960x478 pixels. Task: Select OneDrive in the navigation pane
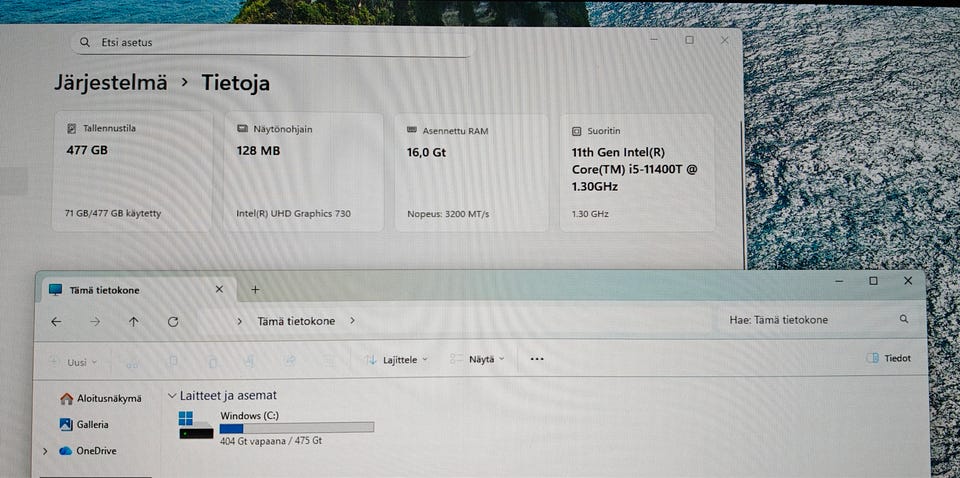tap(88, 451)
